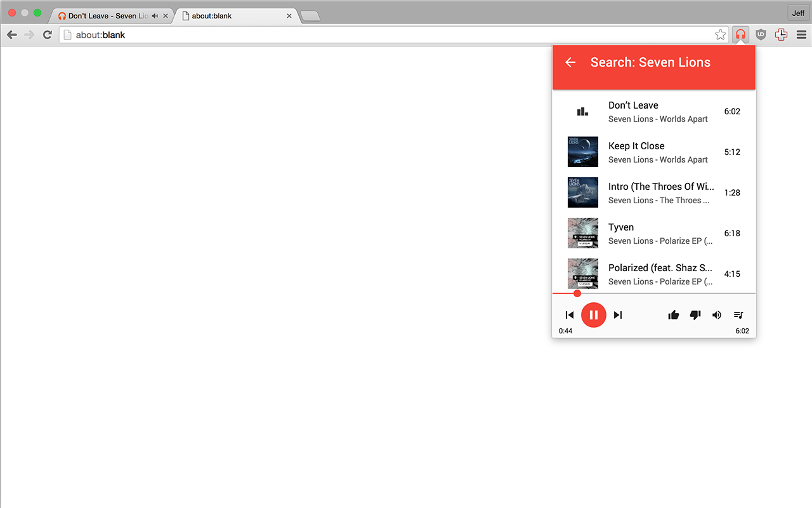
Task: Open a new tab with the new-tab button
Action: pyautogui.click(x=310, y=17)
